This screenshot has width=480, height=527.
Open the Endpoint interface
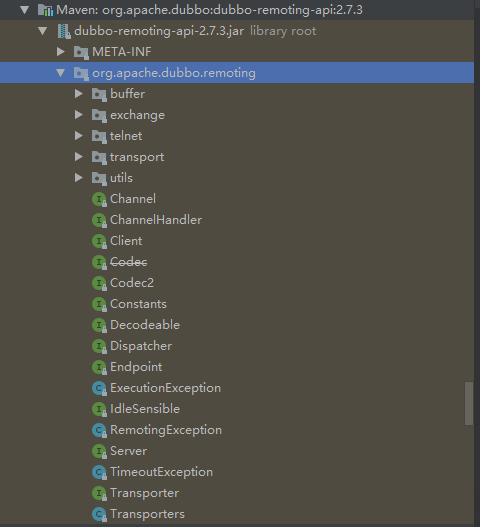pos(136,367)
